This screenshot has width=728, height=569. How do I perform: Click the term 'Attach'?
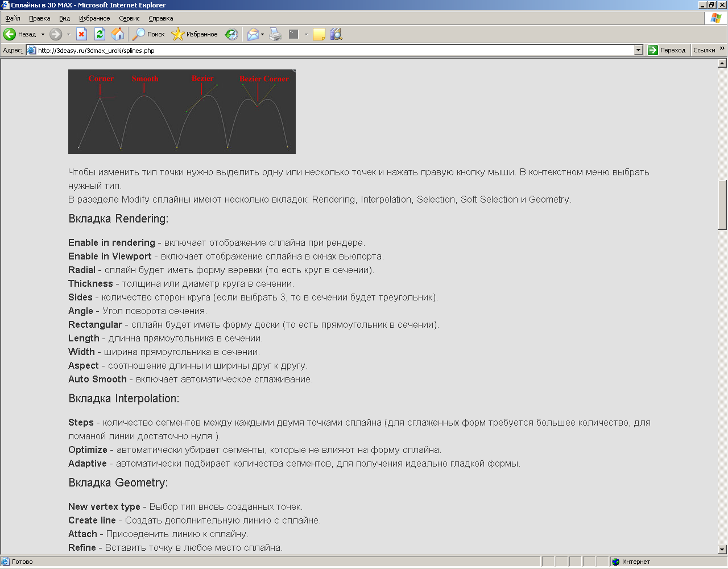(82, 534)
